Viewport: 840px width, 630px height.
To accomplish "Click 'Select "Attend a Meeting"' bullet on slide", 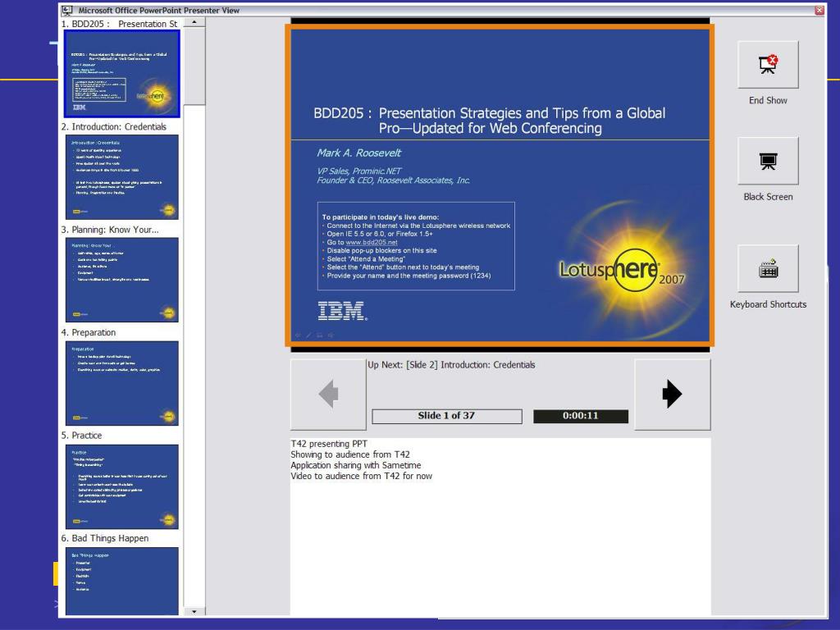I will click(x=366, y=258).
